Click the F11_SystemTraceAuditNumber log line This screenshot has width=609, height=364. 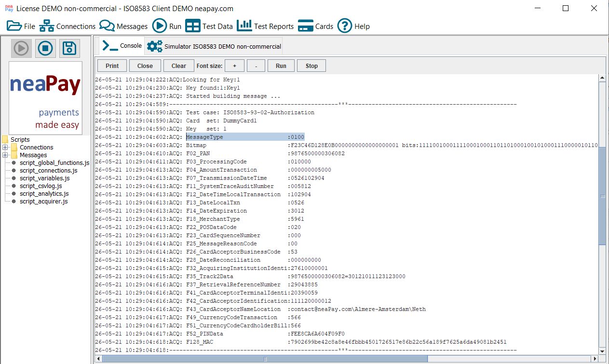pyautogui.click(x=203, y=186)
